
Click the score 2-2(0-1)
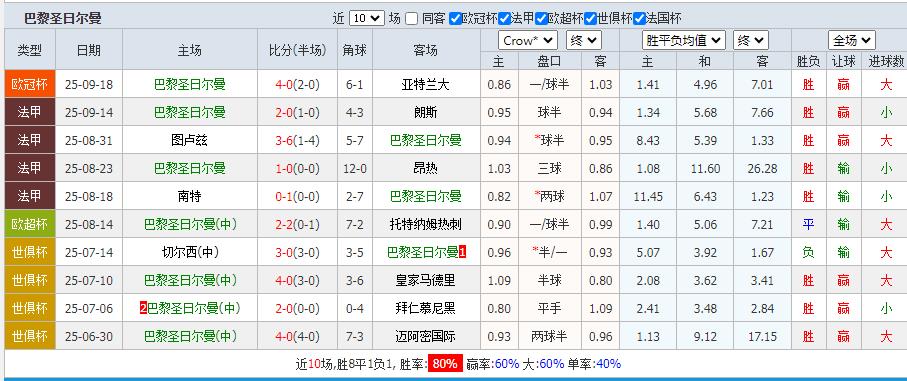click(x=297, y=224)
